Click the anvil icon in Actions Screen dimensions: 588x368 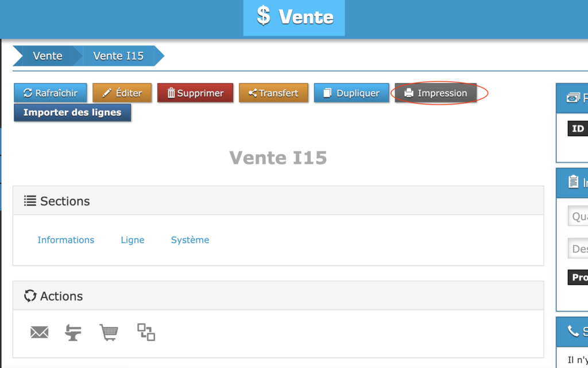point(73,332)
